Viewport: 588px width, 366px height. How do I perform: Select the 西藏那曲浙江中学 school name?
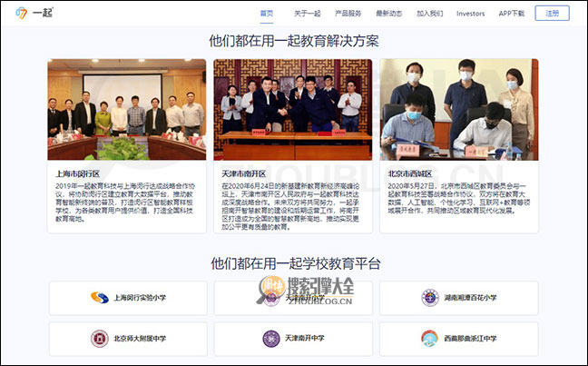tap(470, 339)
